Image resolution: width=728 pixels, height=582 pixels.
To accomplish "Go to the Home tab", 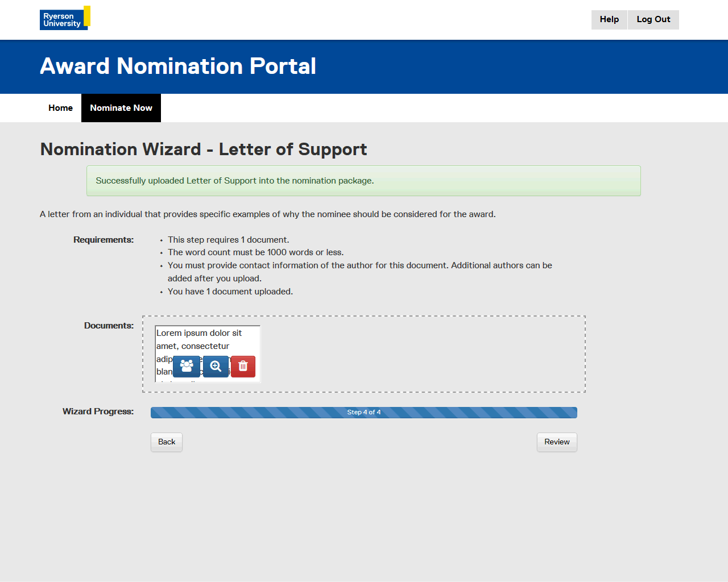I will pos(60,108).
